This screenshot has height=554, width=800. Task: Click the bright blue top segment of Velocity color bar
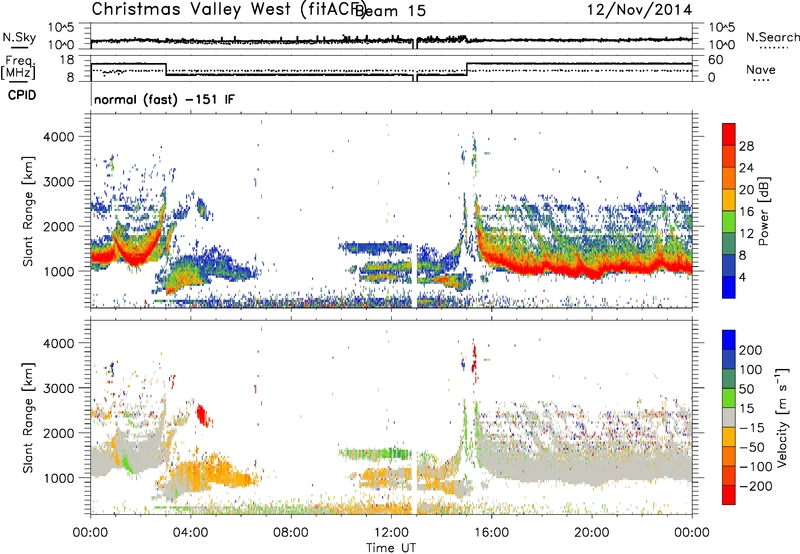pyautogui.click(x=729, y=340)
